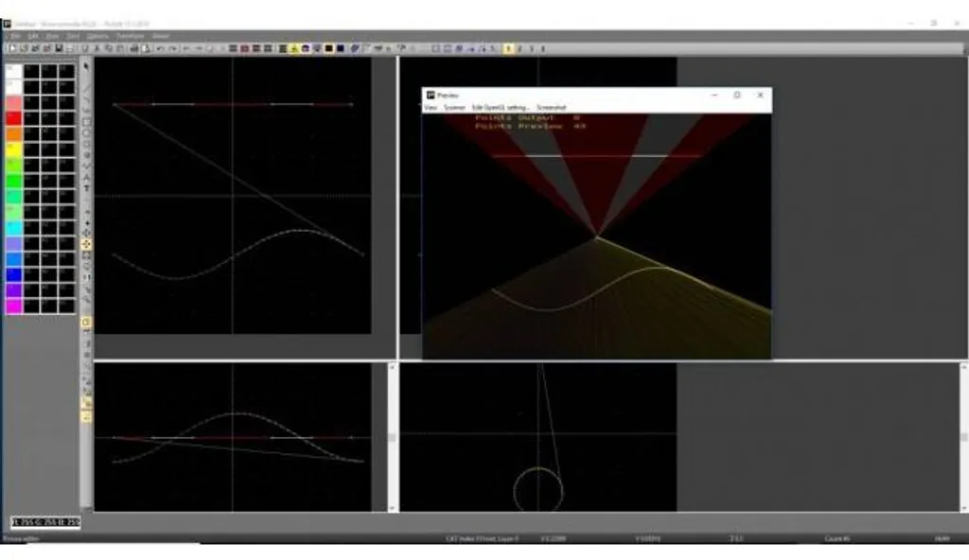Click the save disk icon in top toolbar
Image resolution: width=969 pixels, height=560 pixels.
click(59, 48)
